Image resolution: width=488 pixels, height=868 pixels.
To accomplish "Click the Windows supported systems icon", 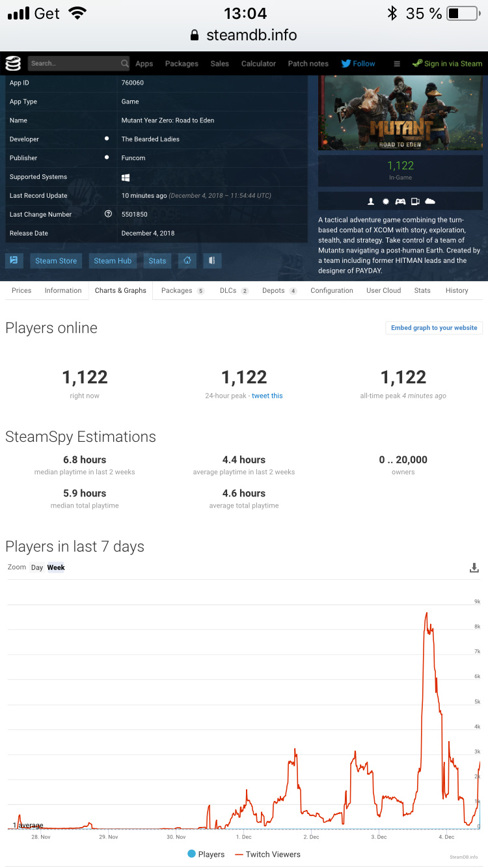I will click(126, 177).
